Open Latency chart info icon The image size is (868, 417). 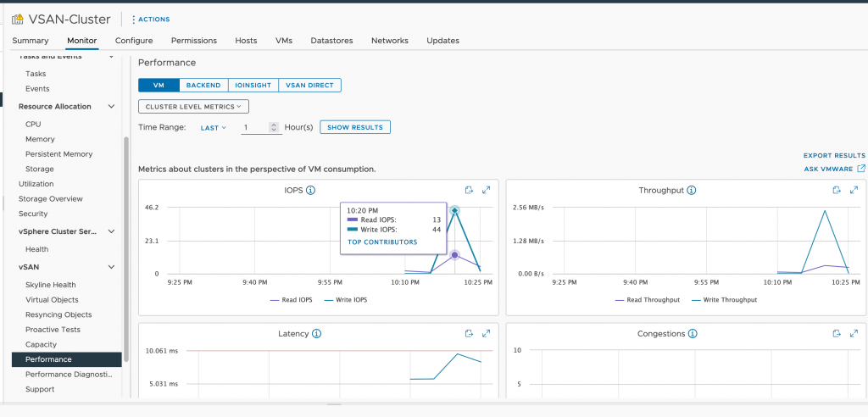point(317,334)
